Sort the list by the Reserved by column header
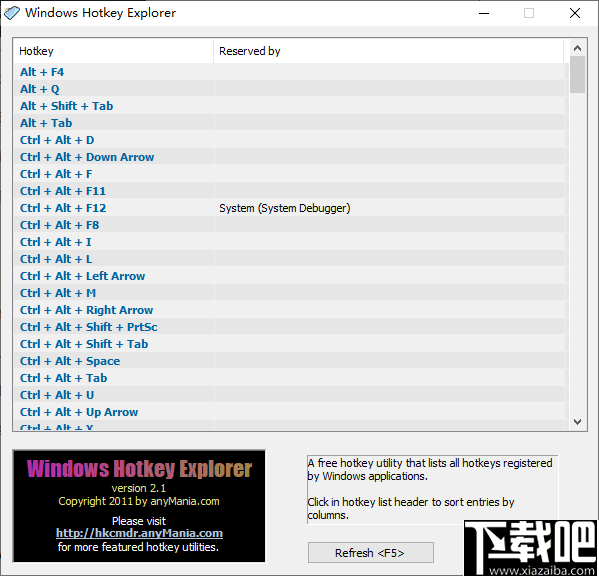Image resolution: width=599 pixels, height=576 pixels. [388, 51]
